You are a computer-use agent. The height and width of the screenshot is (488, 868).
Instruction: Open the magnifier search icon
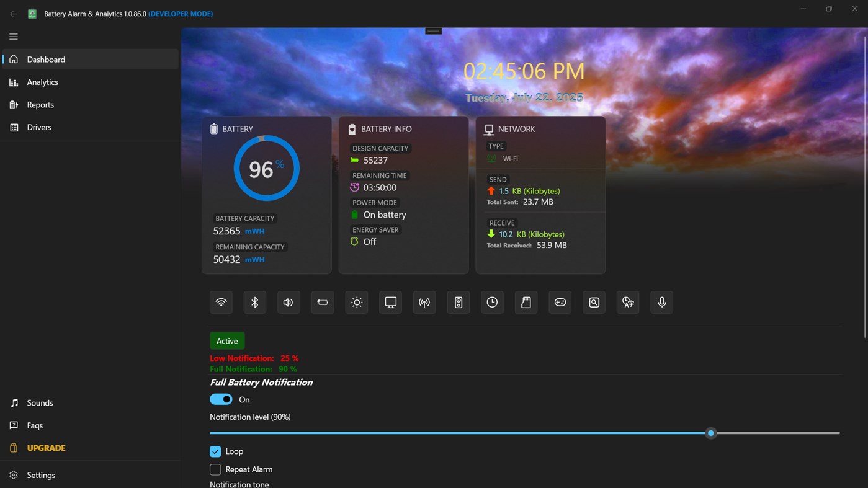[594, 302]
